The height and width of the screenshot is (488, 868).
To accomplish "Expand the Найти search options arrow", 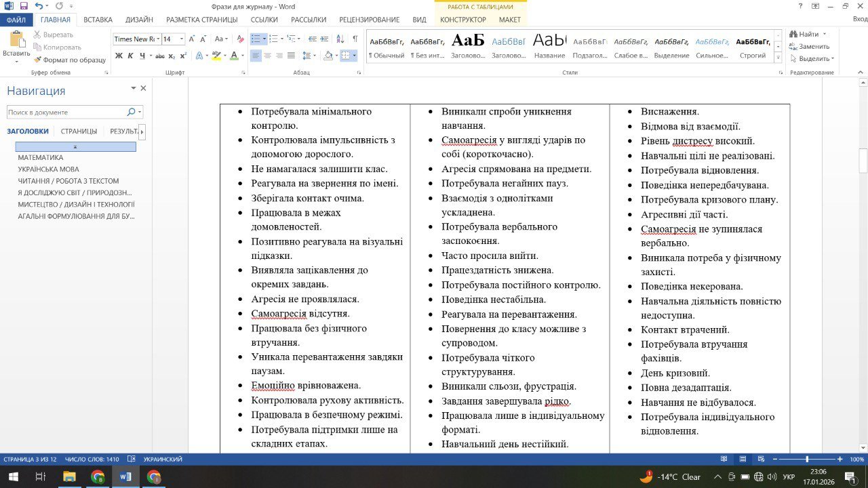I will [x=825, y=34].
